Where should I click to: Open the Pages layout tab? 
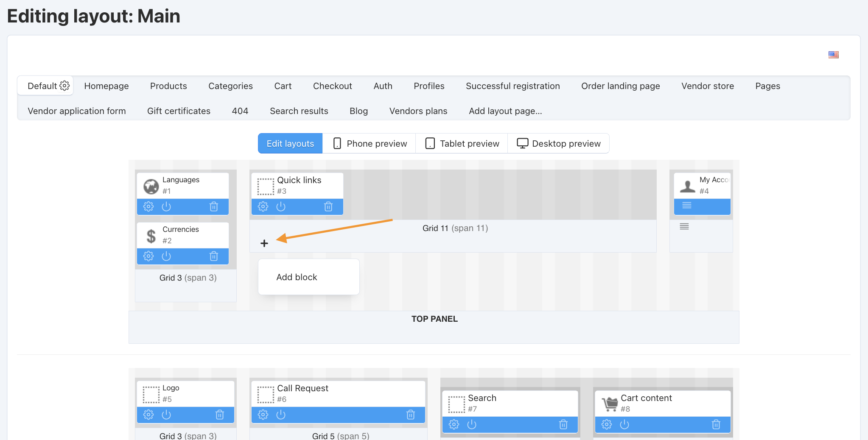point(767,86)
